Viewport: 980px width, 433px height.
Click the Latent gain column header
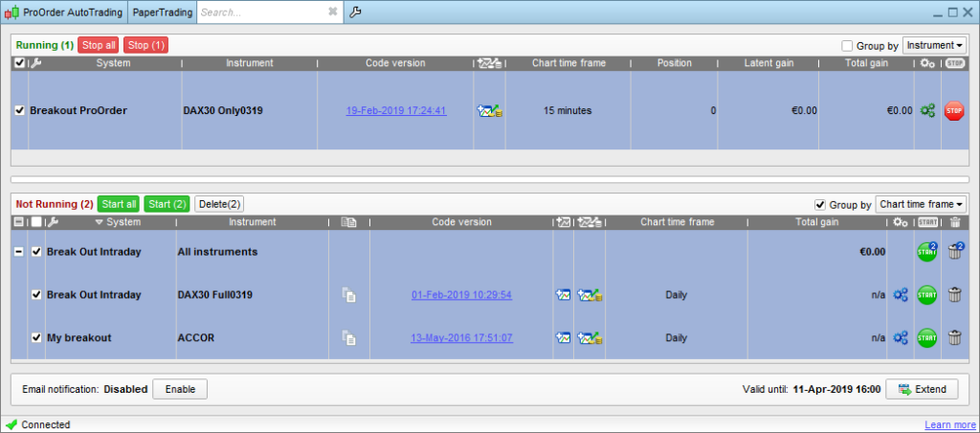coord(768,63)
